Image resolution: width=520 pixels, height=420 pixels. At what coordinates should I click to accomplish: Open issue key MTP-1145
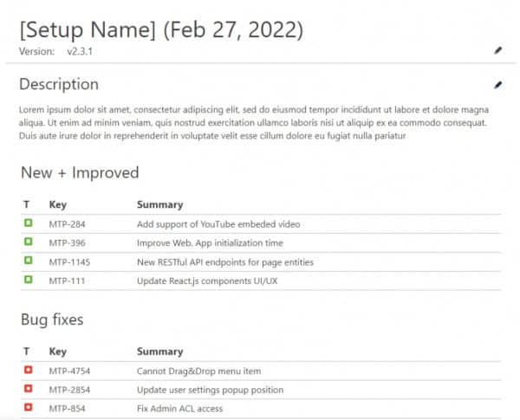(x=69, y=262)
